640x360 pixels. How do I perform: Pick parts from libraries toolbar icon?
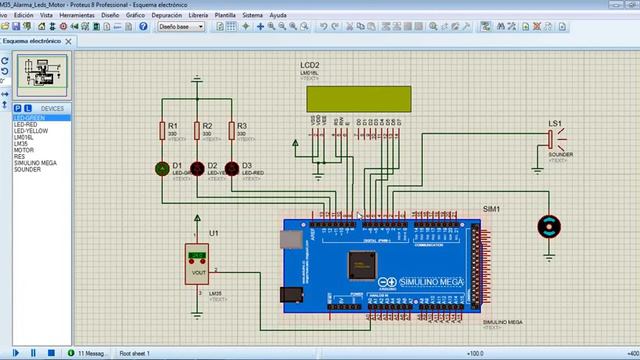[x=433, y=27]
